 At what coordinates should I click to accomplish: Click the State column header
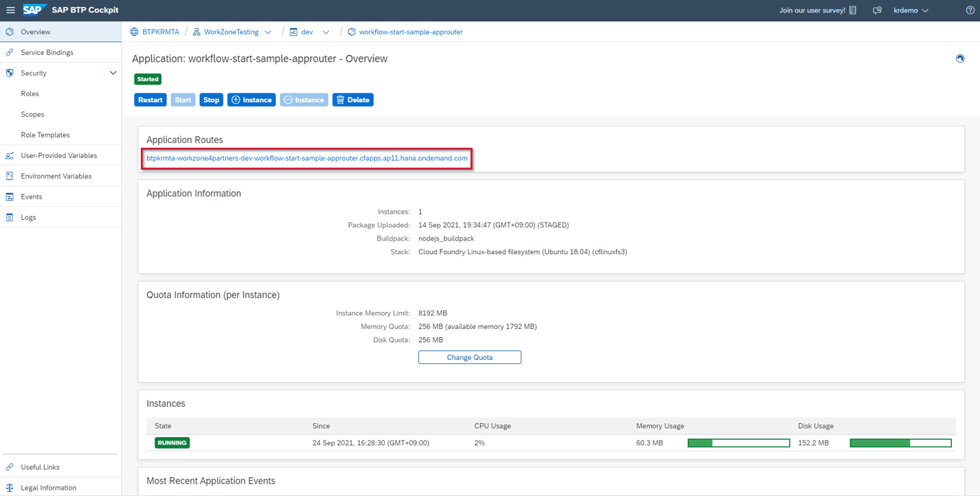(x=163, y=426)
